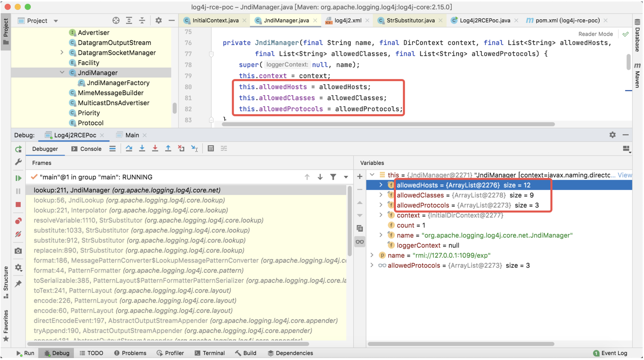
Task: Open Evaluate Expression calculator icon
Action: pos(211,149)
